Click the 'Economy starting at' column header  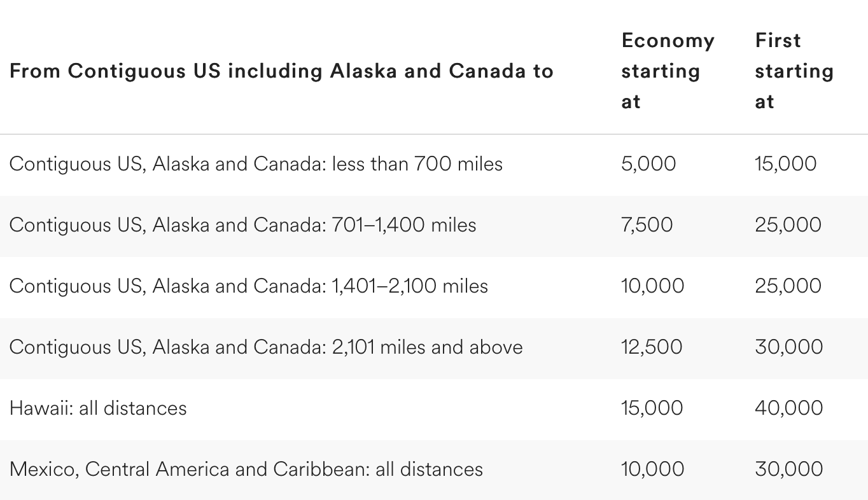(x=668, y=71)
